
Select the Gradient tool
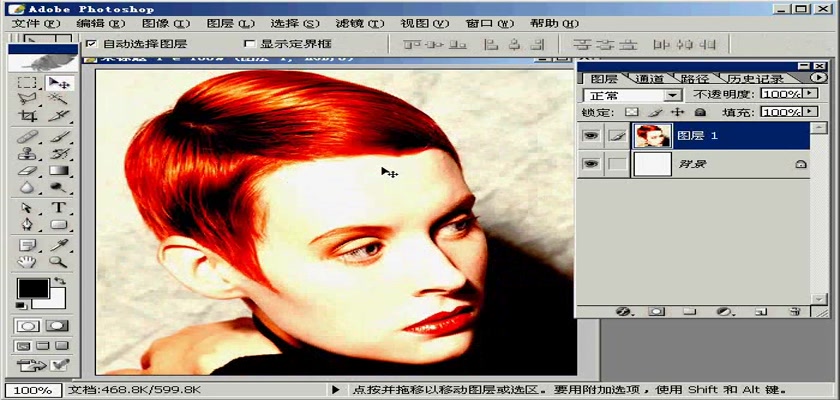58,170
